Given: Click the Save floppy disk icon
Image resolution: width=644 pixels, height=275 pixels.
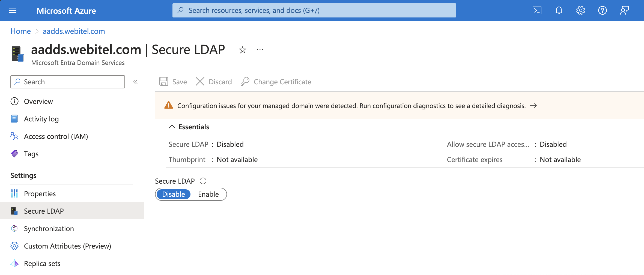Looking at the screenshot, I should (164, 82).
